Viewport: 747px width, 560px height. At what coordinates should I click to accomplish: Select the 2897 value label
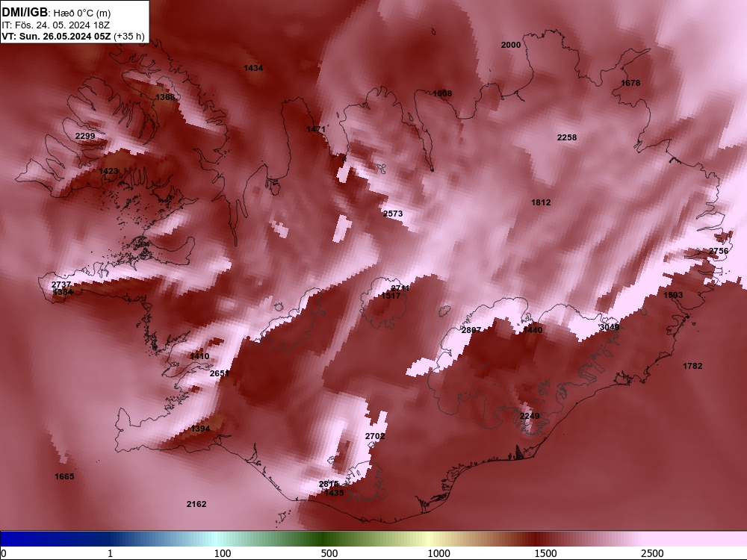click(x=471, y=330)
